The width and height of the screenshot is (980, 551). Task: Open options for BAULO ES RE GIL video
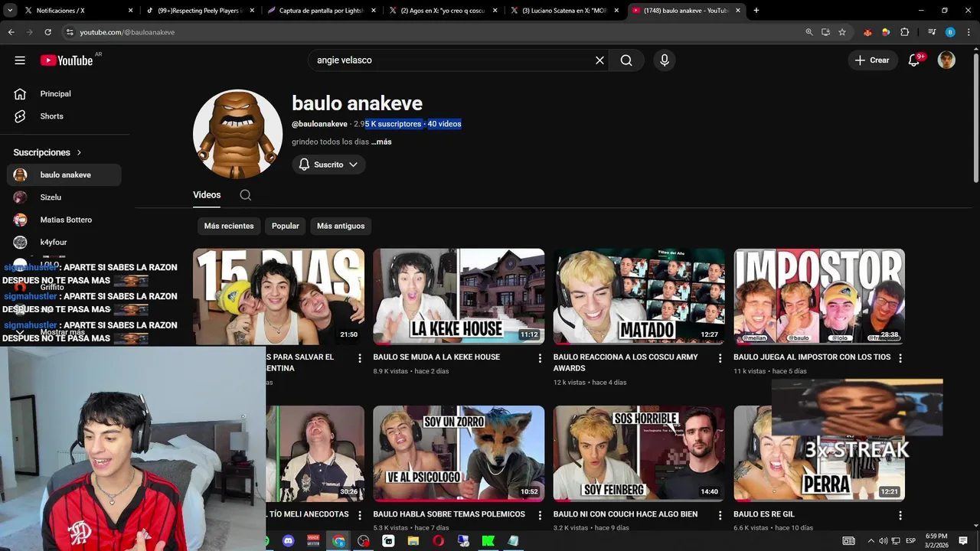click(x=900, y=516)
